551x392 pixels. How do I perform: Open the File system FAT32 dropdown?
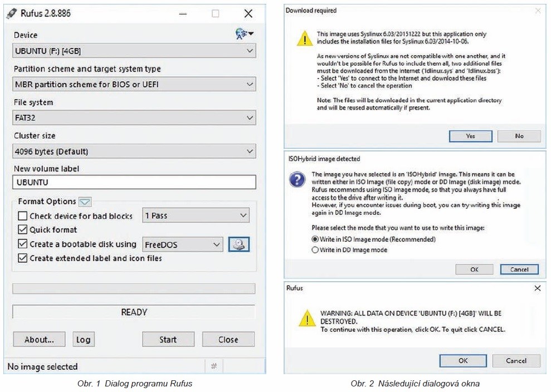click(134, 117)
